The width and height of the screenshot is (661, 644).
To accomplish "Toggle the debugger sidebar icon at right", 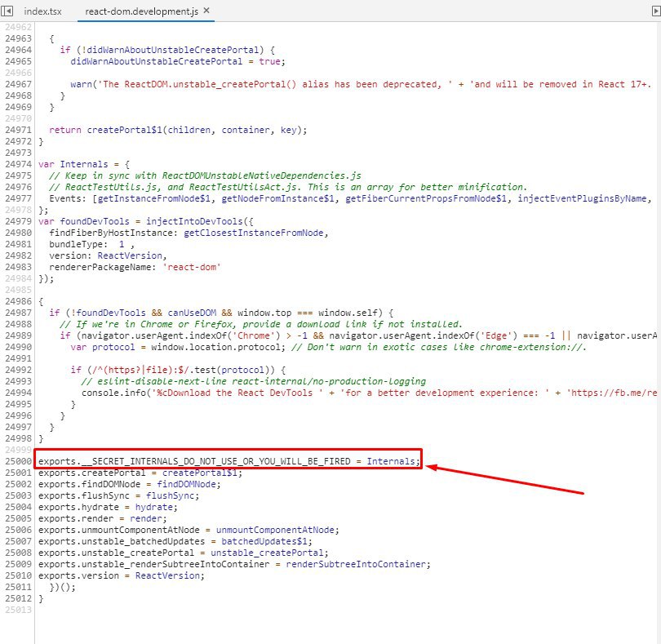I will 656,11.
